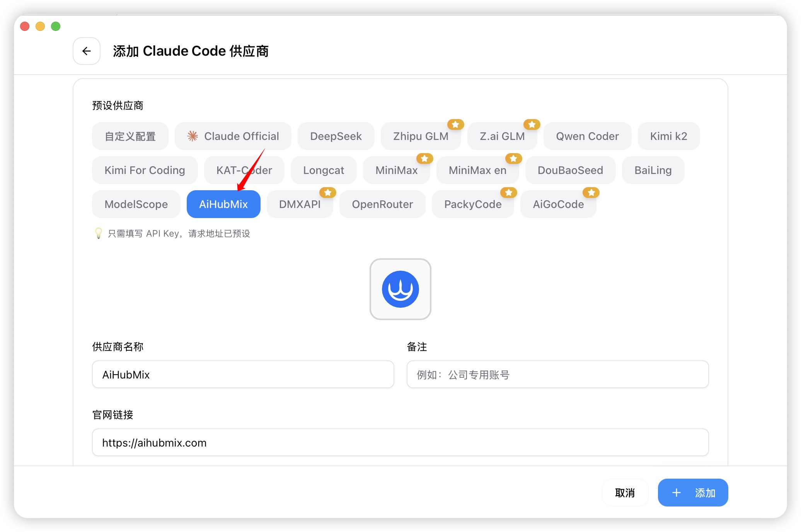Click the star badge on PackyCode

point(508,193)
